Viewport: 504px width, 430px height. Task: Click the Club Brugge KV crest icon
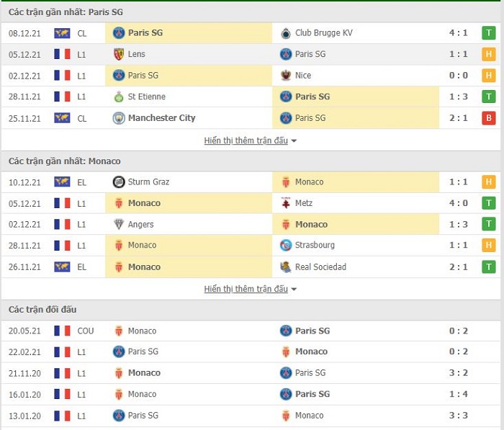point(285,33)
